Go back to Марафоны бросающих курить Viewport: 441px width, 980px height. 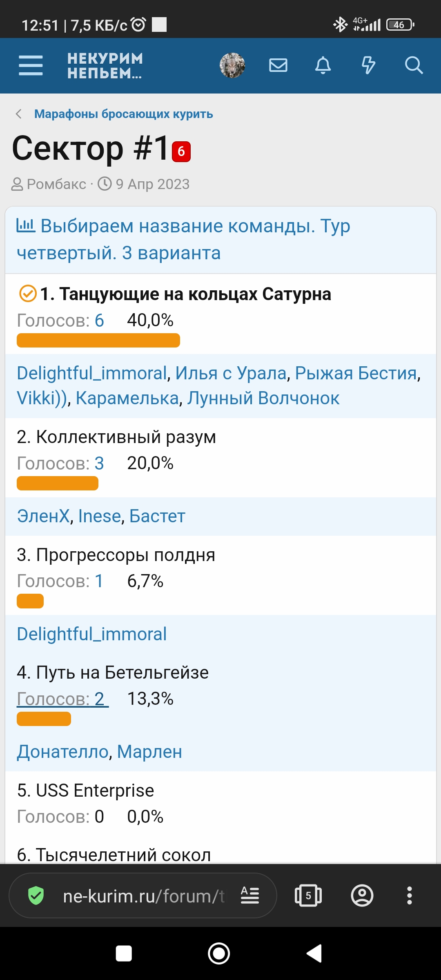pos(123,114)
